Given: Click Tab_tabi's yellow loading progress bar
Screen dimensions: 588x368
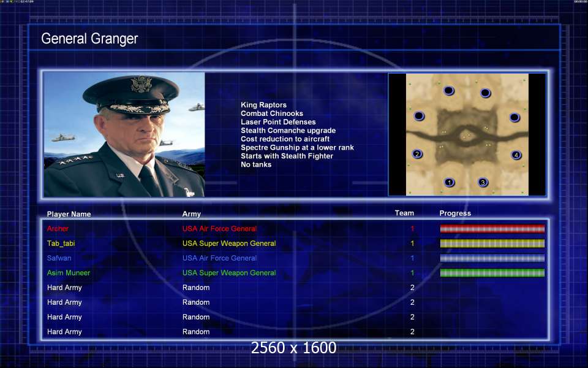Looking at the screenshot, I should pyautogui.click(x=492, y=243).
